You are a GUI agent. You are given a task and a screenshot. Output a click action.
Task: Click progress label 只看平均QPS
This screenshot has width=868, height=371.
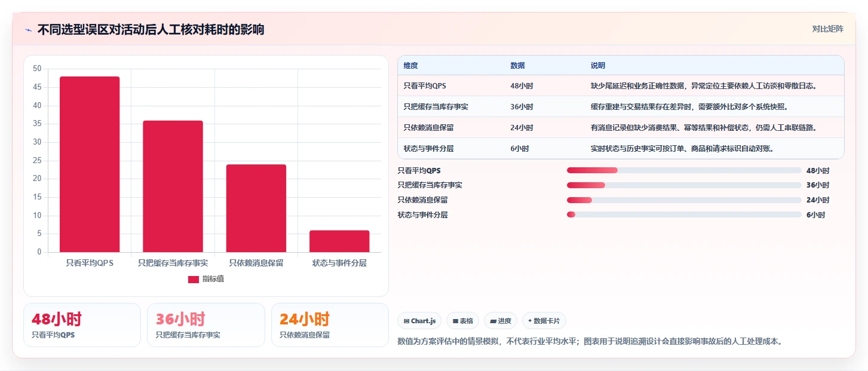419,171
